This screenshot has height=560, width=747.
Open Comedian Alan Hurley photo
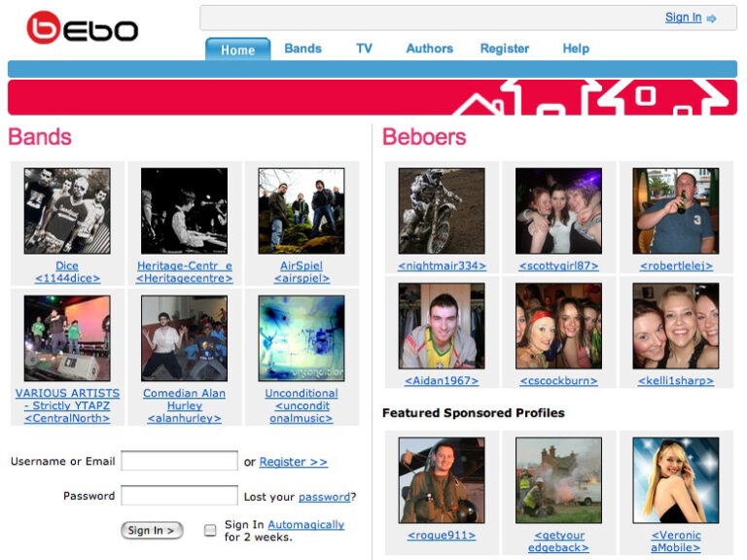[x=185, y=338]
